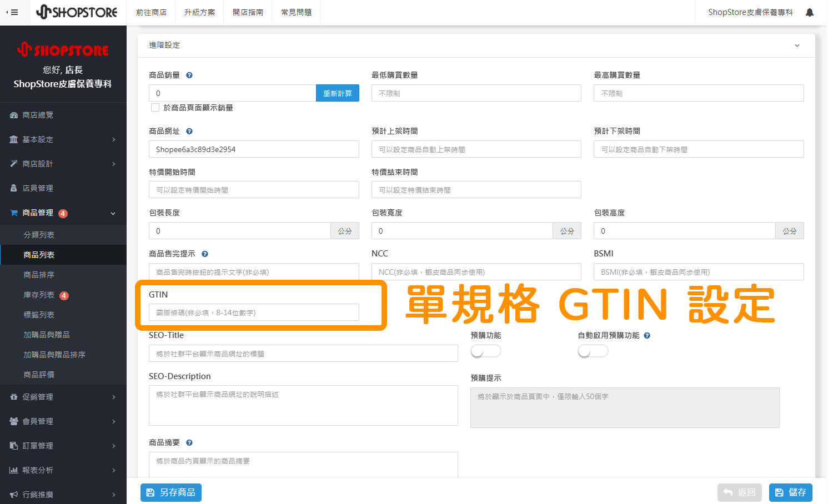Select 加購品與贈品排序 in sidebar

point(63,355)
